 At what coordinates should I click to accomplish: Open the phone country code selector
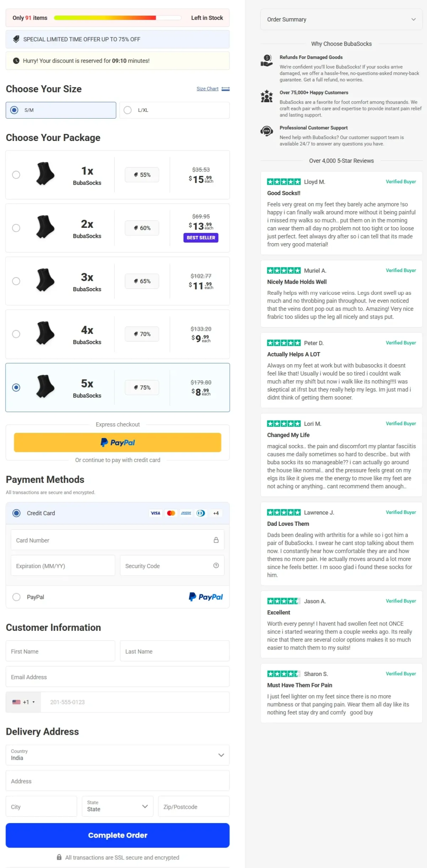(23, 702)
